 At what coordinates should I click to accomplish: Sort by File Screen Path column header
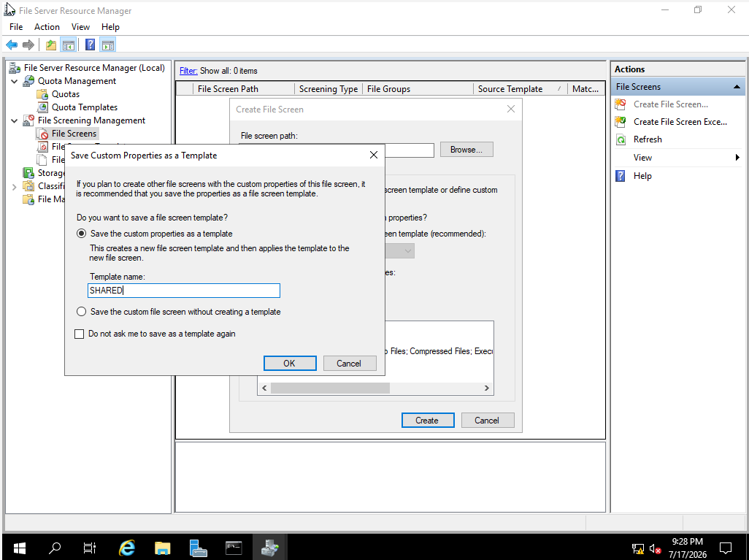tap(244, 89)
